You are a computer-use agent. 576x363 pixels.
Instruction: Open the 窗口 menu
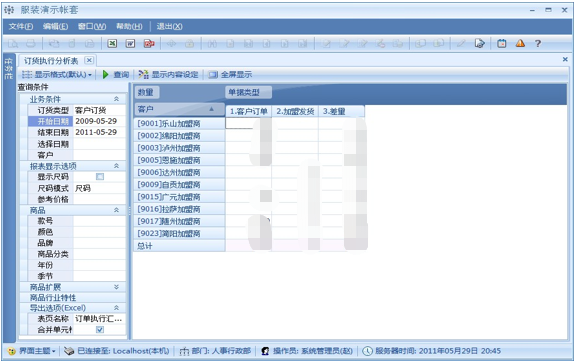point(92,26)
